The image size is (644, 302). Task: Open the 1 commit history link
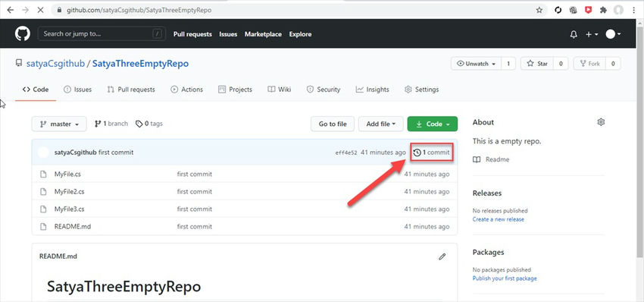(432, 153)
